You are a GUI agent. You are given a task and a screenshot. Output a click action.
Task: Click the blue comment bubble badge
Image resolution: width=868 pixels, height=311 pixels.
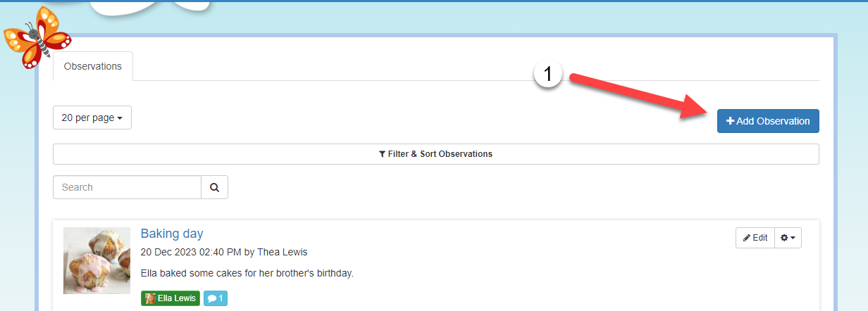(216, 298)
